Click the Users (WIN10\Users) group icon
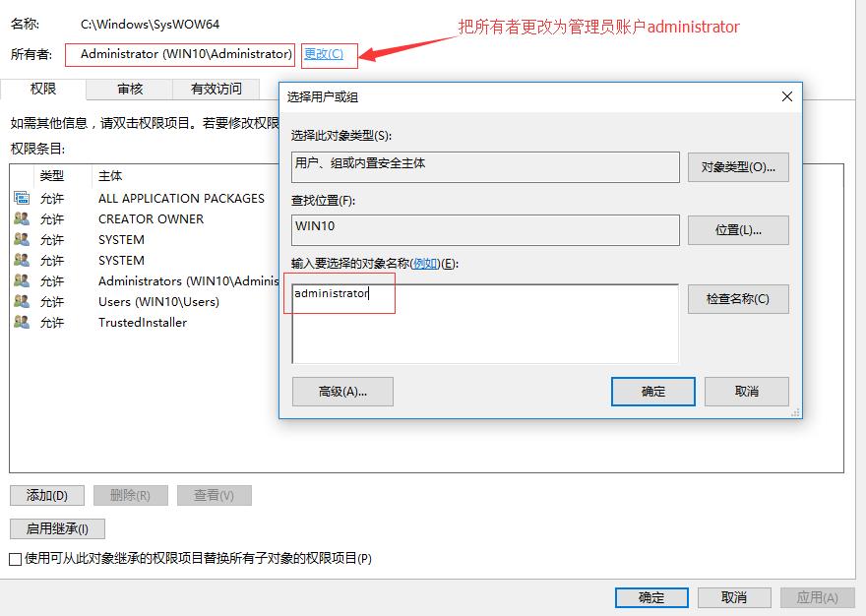Screen dimensions: 866x616 point(24,301)
